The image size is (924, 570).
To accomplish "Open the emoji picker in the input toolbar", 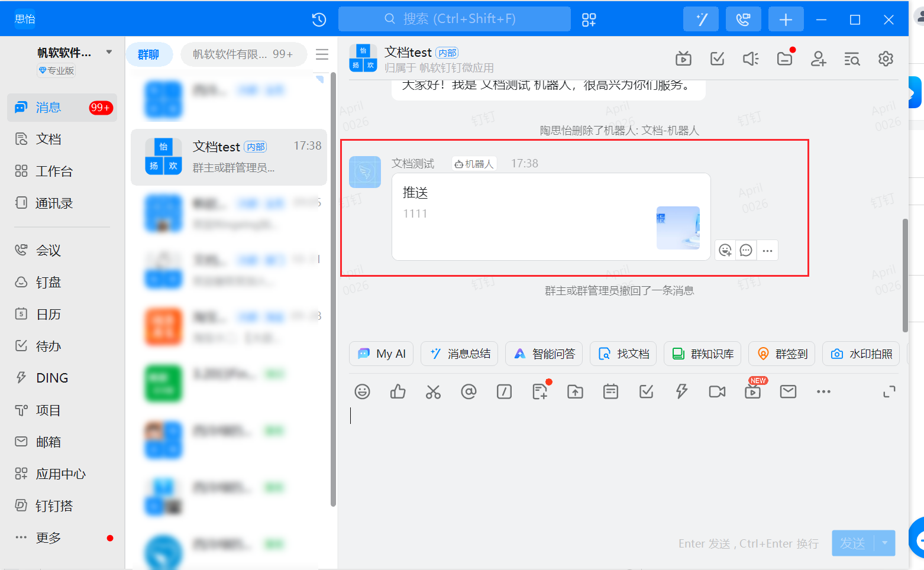I will click(x=362, y=391).
